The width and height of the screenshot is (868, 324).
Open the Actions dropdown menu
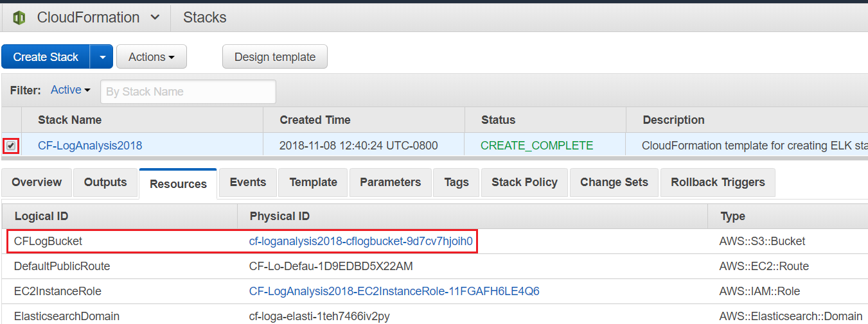152,56
